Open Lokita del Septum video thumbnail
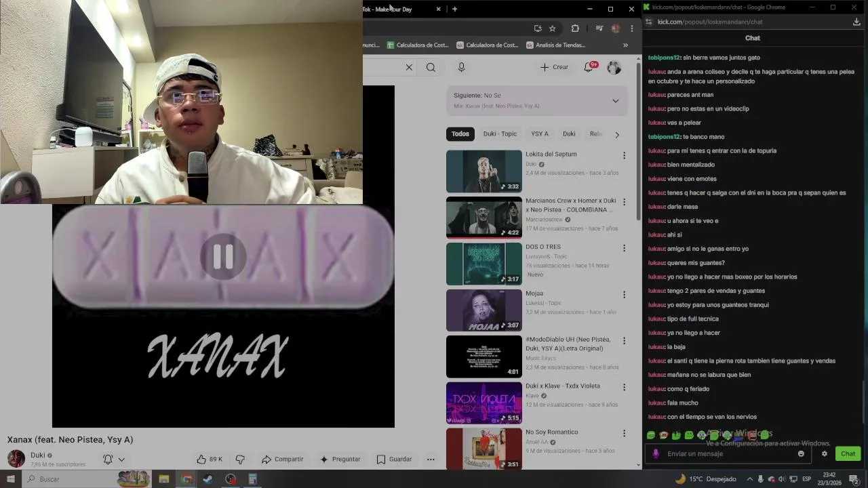Image resolution: width=868 pixels, height=488 pixels. tap(484, 171)
